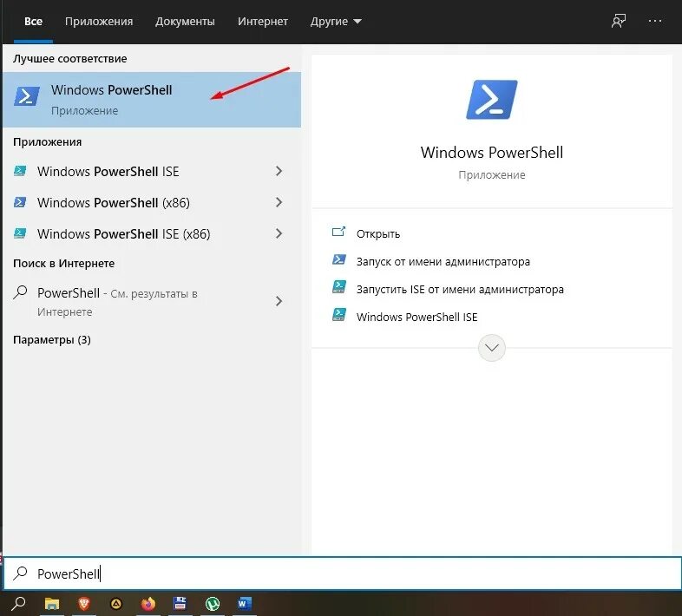Screen dimensions: 682x616
Task: Select Windows PowerShell (x86) result text
Action: tap(113, 203)
